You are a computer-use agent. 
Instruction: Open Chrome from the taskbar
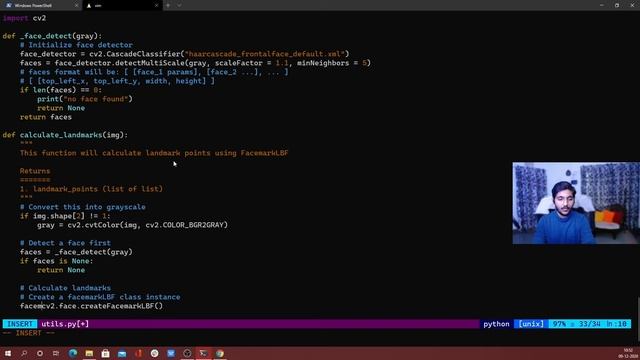[x=220, y=353]
